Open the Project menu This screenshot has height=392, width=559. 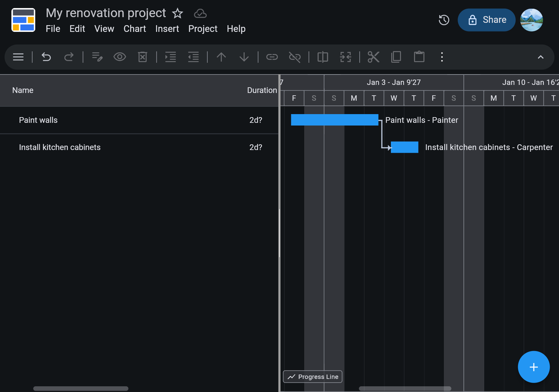pos(203,29)
